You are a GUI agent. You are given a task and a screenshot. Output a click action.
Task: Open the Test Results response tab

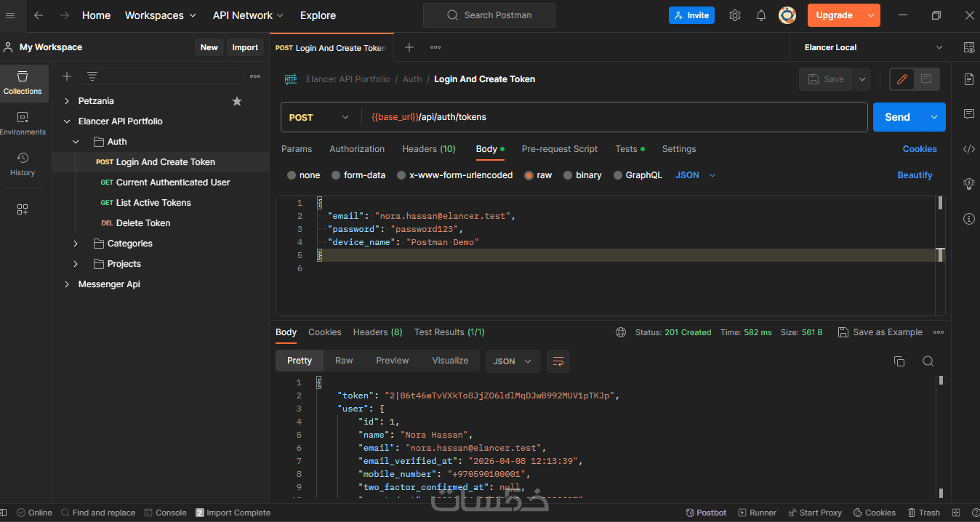(x=449, y=332)
